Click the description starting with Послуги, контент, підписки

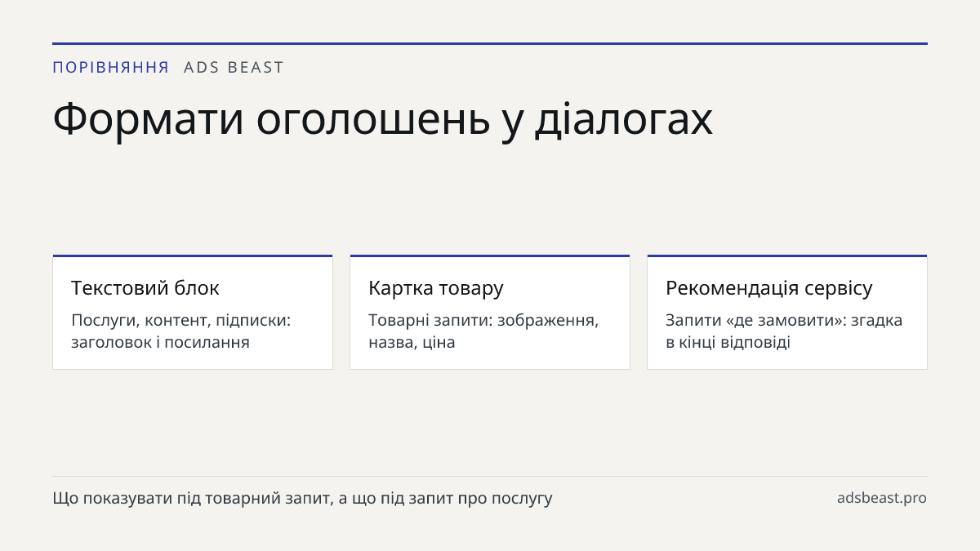[x=181, y=331]
